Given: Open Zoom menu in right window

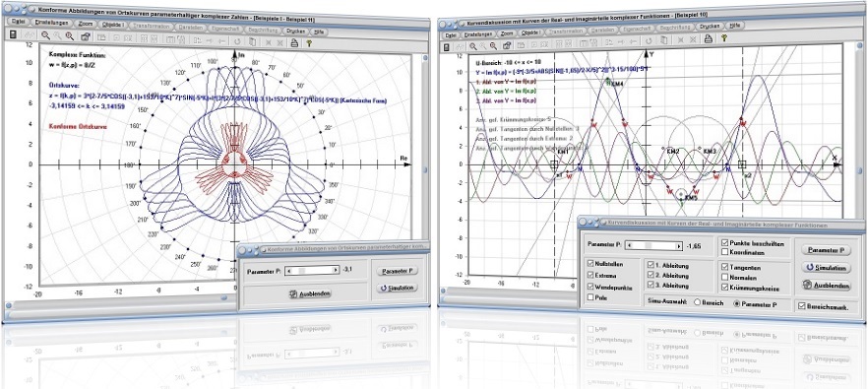Looking at the screenshot, I should pyautogui.click(x=508, y=32).
